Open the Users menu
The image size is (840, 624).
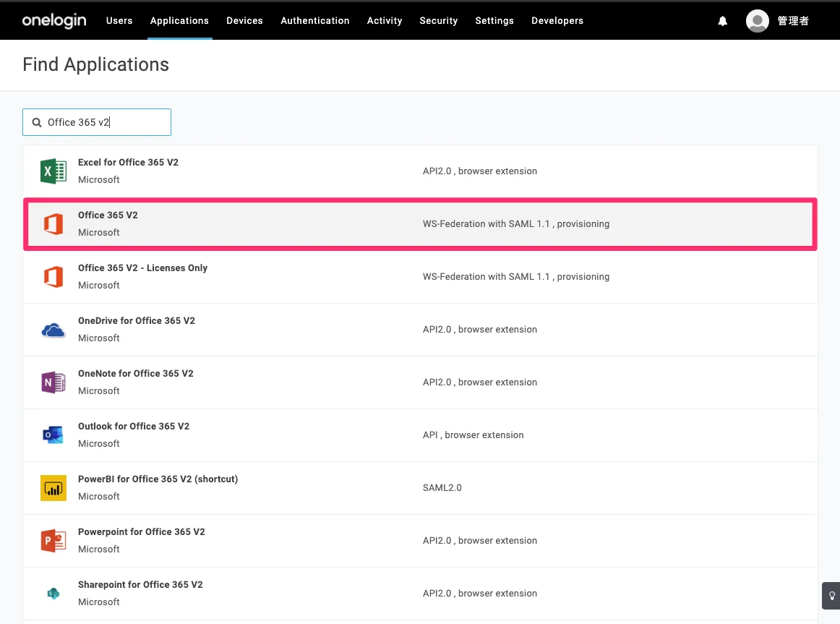coord(119,21)
